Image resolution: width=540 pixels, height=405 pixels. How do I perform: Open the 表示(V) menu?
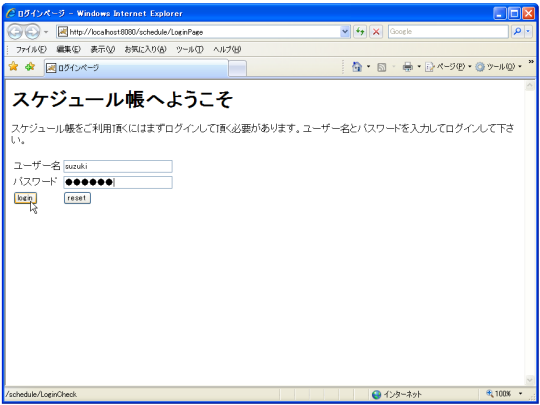pos(102,50)
